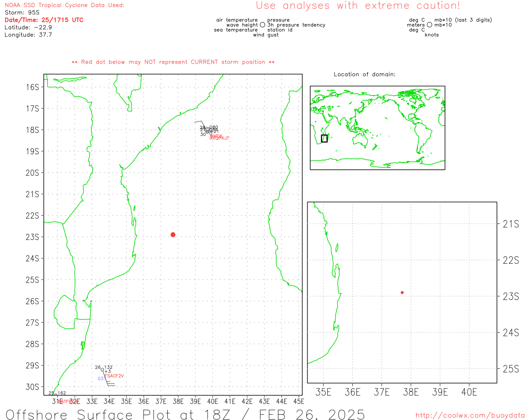
Task: Click 'Location of domain:' label
Action: 365,74
